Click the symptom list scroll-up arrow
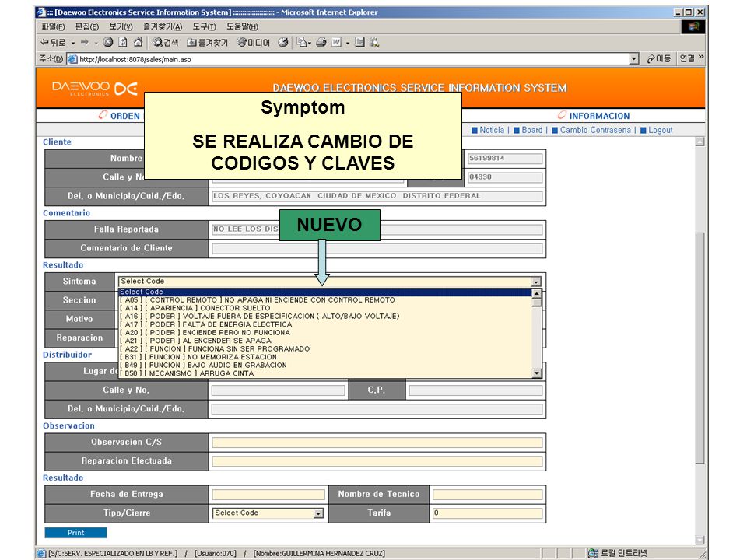This screenshot has width=747, height=560. pos(537,293)
